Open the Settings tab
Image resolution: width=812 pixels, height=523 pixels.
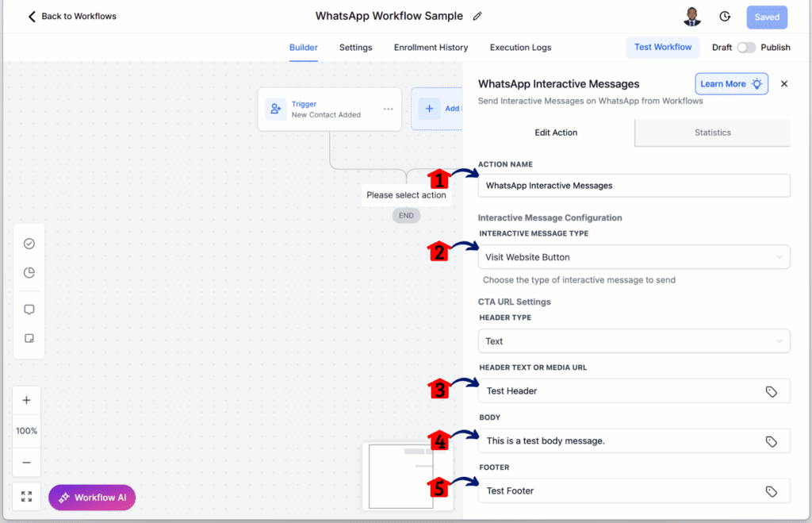pos(356,47)
